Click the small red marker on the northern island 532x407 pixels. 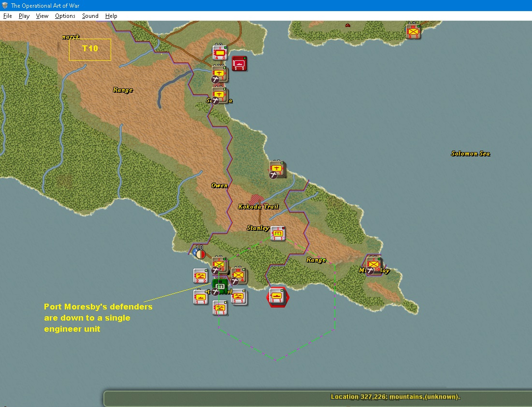(348, 26)
